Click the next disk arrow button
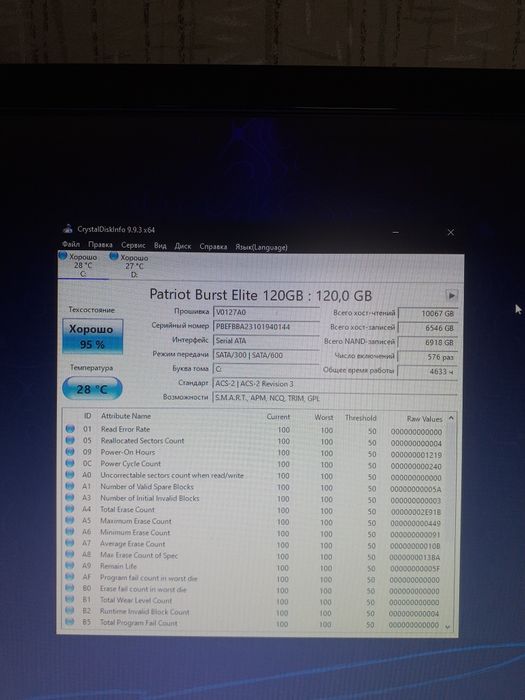The height and width of the screenshot is (700, 525). pos(451,296)
